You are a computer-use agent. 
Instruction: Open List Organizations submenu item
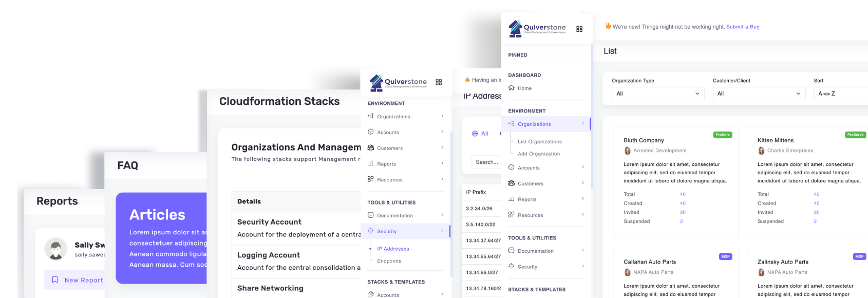540,142
